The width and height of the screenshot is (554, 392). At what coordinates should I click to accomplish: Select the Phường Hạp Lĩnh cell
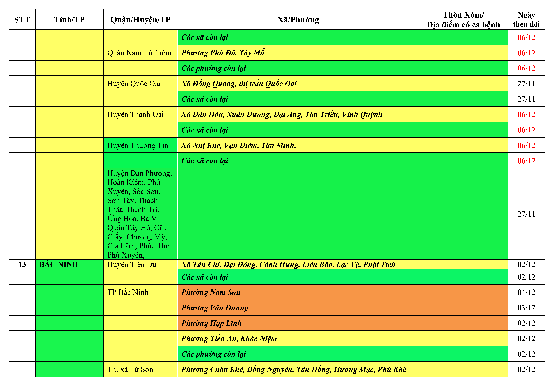211,323
